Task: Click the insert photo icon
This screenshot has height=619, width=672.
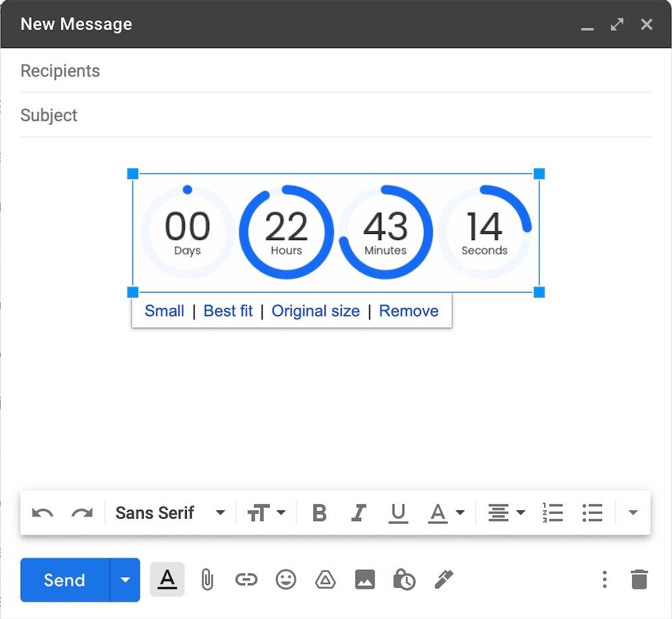Action: [x=365, y=579]
